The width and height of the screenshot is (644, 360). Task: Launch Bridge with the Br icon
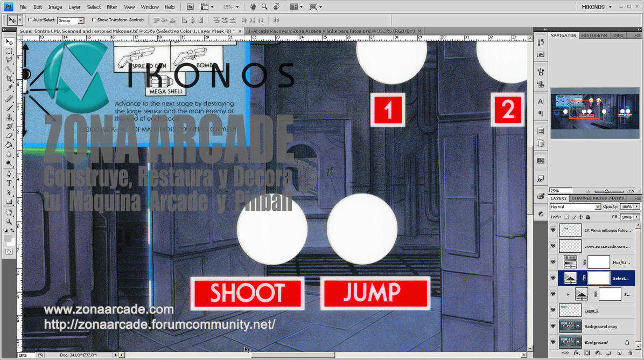(x=190, y=6)
